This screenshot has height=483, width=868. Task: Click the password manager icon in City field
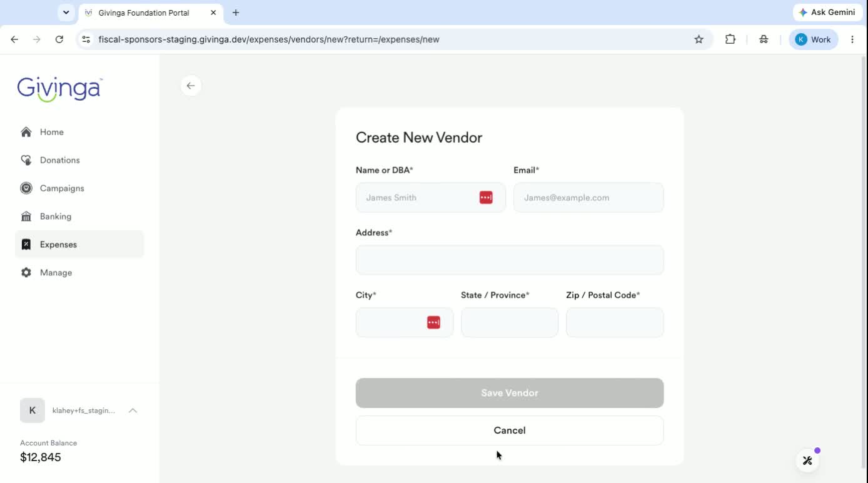pos(433,322)
